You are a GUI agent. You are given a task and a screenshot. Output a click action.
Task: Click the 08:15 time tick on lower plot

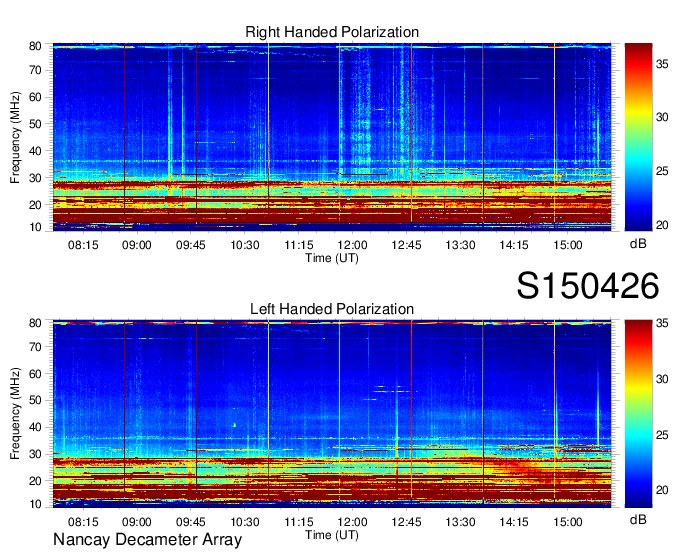click(x=83, y=522)
